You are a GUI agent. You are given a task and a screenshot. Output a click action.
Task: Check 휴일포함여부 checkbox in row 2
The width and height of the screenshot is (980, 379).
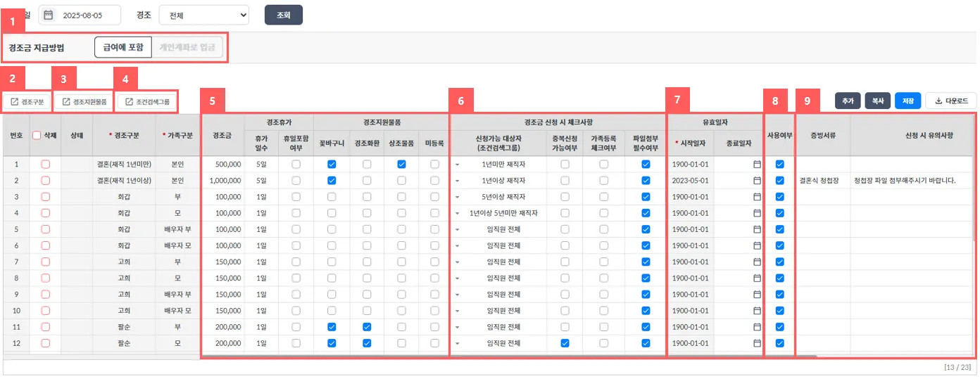296,180
